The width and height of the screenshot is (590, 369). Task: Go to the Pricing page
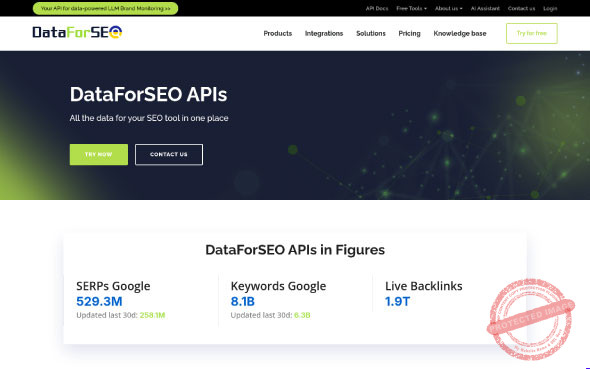pyautogui.click(x=409, y=33)
